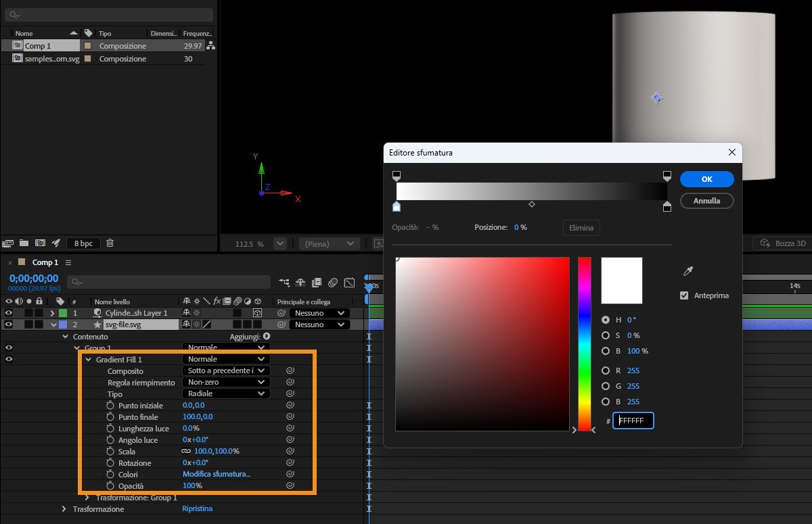Image resolution: width=812 pixels, height=524 pixels.
Task: Select the S saturation radio button
Action: 606,335
